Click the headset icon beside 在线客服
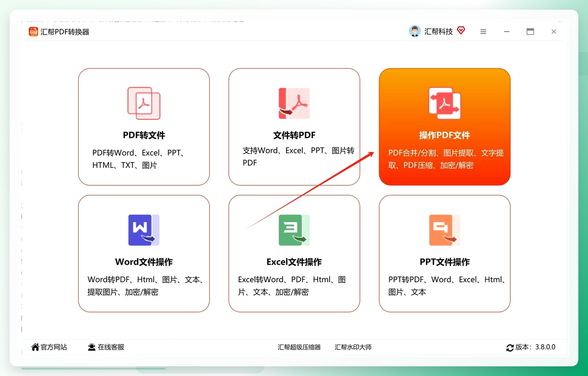The width and height of the screenshot is (588, 376). point(92,347)
